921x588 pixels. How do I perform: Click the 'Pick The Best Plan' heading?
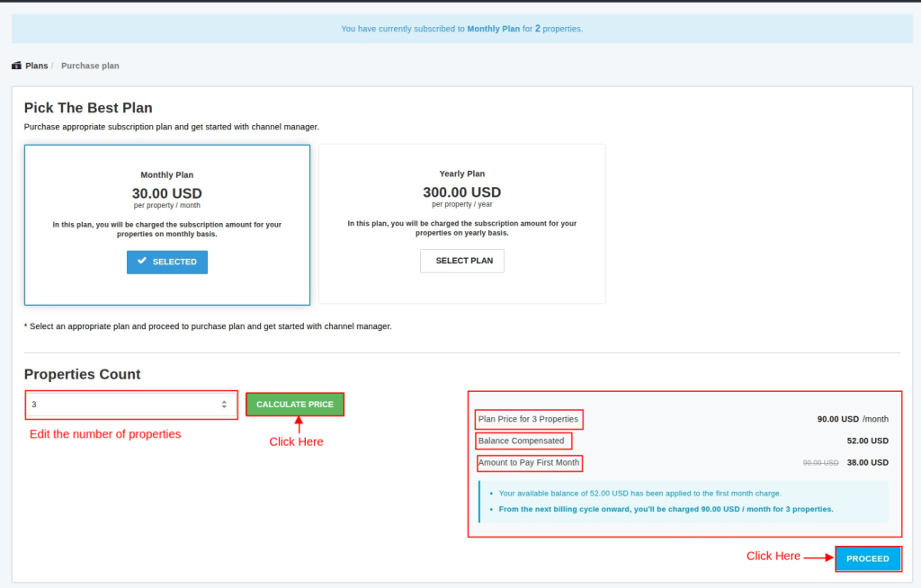click(88, 108)
